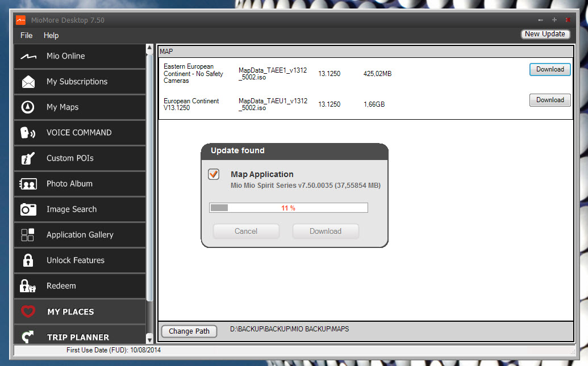Go to My Maps
The image size is (588, 366).
pos(80,107)
